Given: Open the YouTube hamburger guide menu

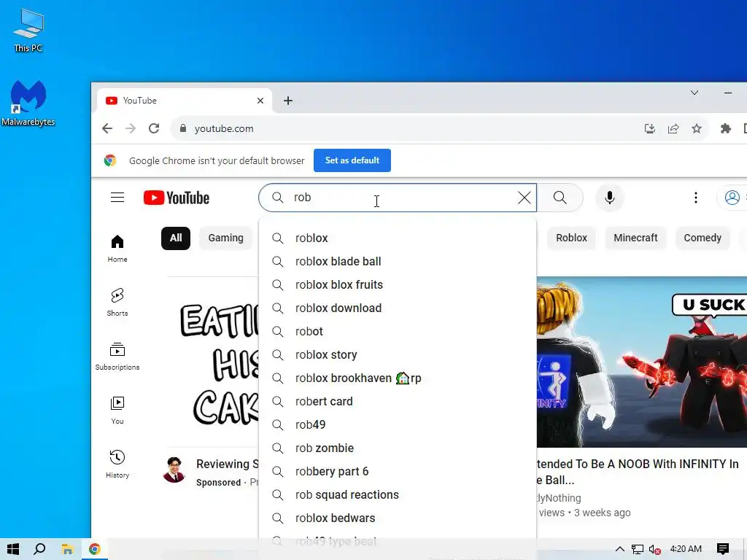Looking at the screenshot, I should (117, 198).
